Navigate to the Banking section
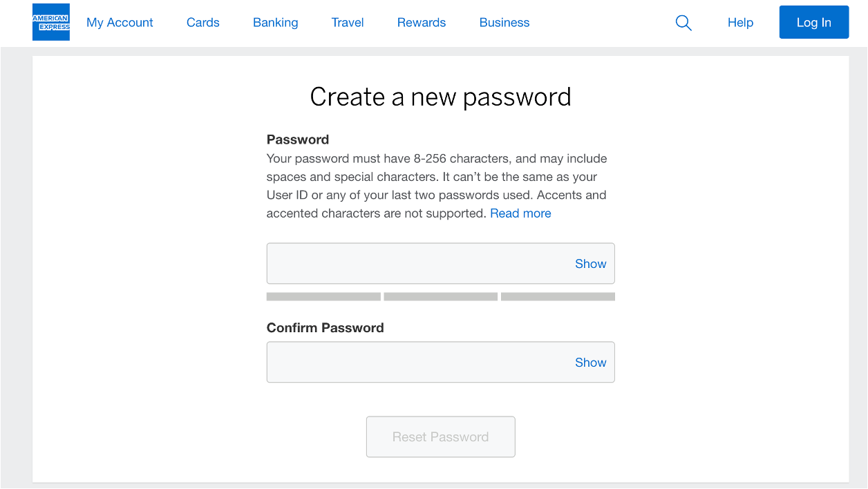868x489 pixels. tap(275, 22)
